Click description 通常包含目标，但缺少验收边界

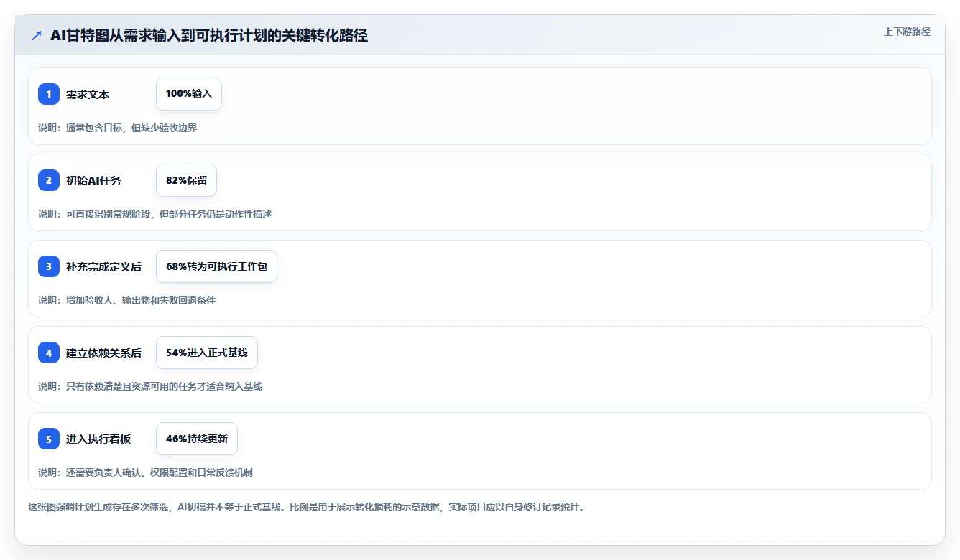118,128
